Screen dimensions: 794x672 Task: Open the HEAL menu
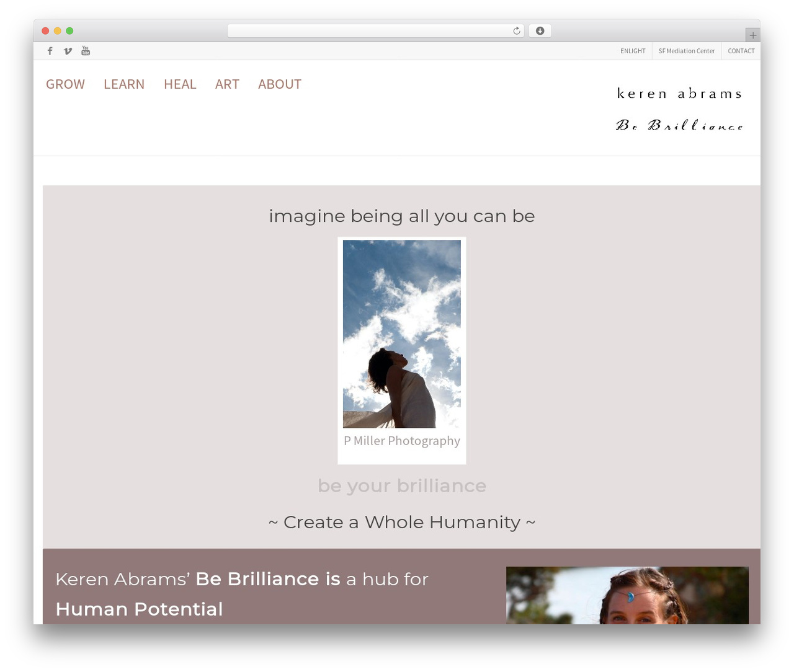point(180,84)
